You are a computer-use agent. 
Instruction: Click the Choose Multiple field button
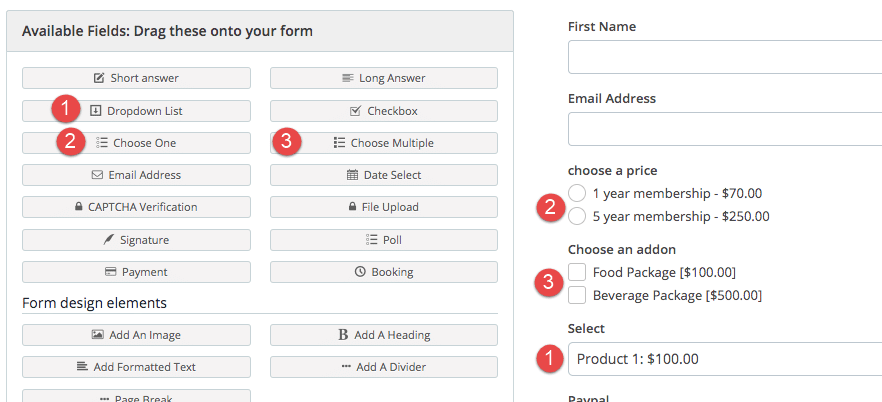coord(384,143)
